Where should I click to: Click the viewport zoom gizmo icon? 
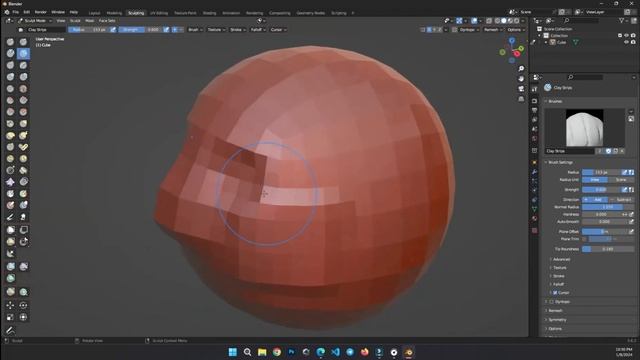521,68
